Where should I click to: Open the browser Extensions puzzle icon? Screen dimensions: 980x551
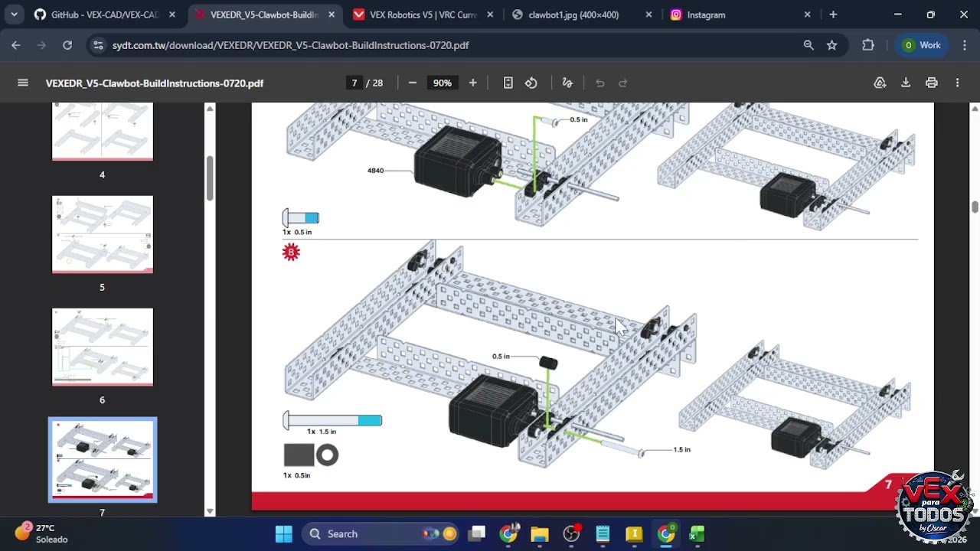tap(868, 45)
